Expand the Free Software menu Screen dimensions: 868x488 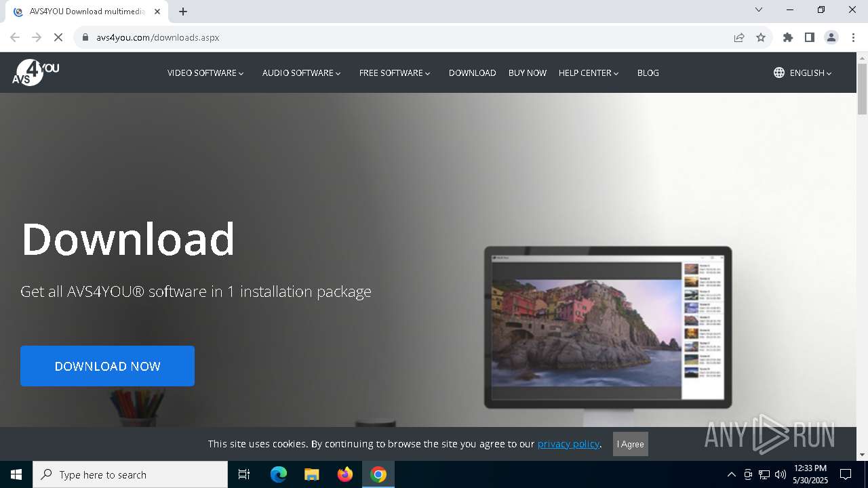395,73
